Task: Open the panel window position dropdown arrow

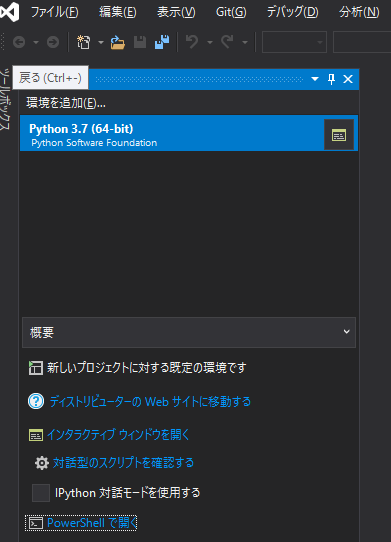Action: [315, 79]
